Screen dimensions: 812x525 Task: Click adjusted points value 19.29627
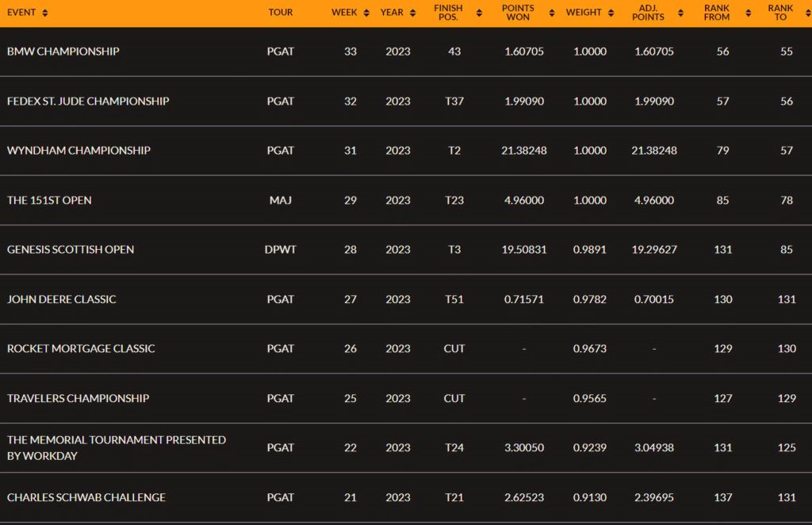[654, 250]
